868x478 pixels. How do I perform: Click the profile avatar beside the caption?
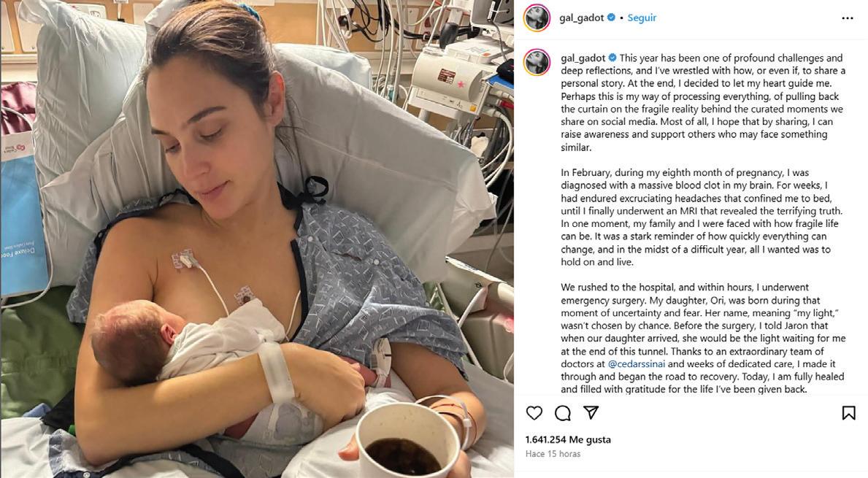pyautogui.click(x=537, y=62)
